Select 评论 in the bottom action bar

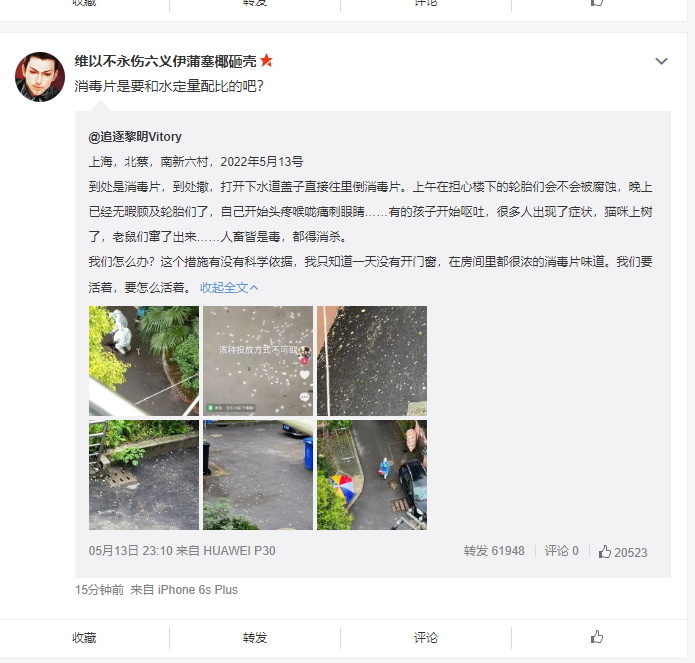click(426, 637)
